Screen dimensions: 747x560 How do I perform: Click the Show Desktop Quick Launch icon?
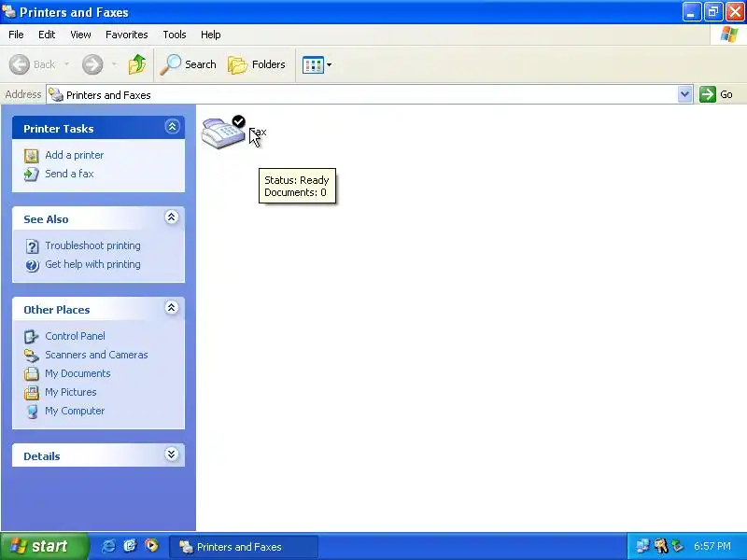click(130, 546)
